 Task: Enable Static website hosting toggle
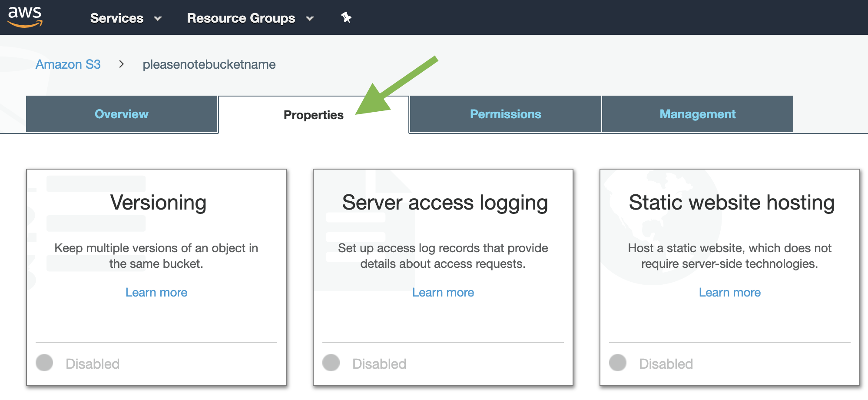pos(618,362)
